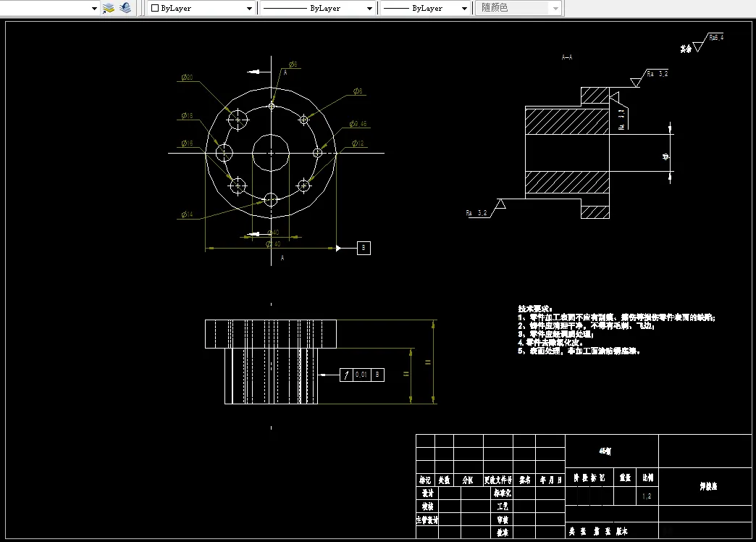Select the 0.01 tolerance value
Image resolution: width=756 pixels, height=542 pixels.
(361, 375)
